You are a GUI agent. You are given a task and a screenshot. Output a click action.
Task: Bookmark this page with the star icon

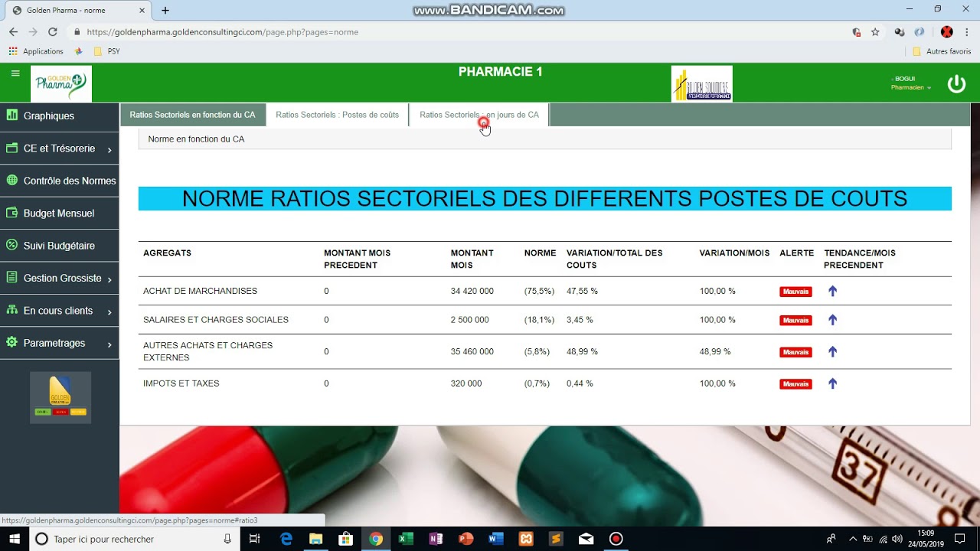[x=875, y=32]
